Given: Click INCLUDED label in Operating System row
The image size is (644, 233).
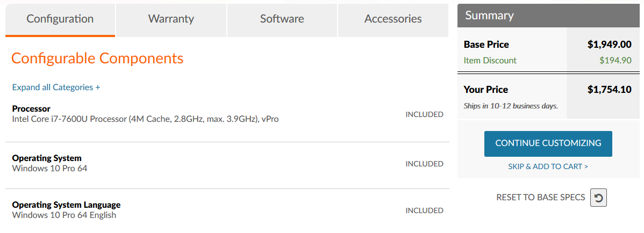Looking at the screenshot, I should coord(425,164).
